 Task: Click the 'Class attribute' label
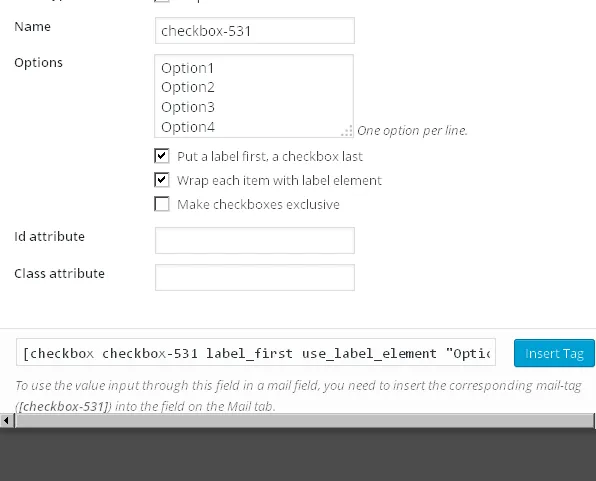coord(59,273)
